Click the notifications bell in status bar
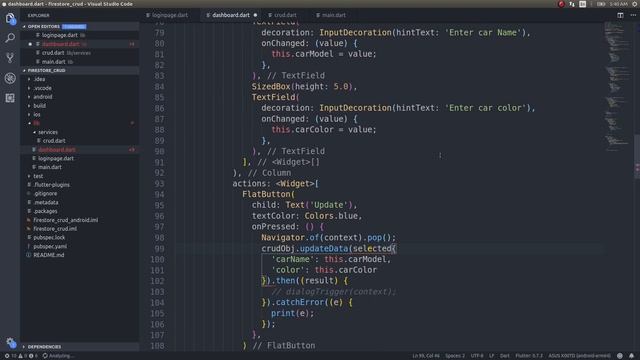 click(631, 356)
